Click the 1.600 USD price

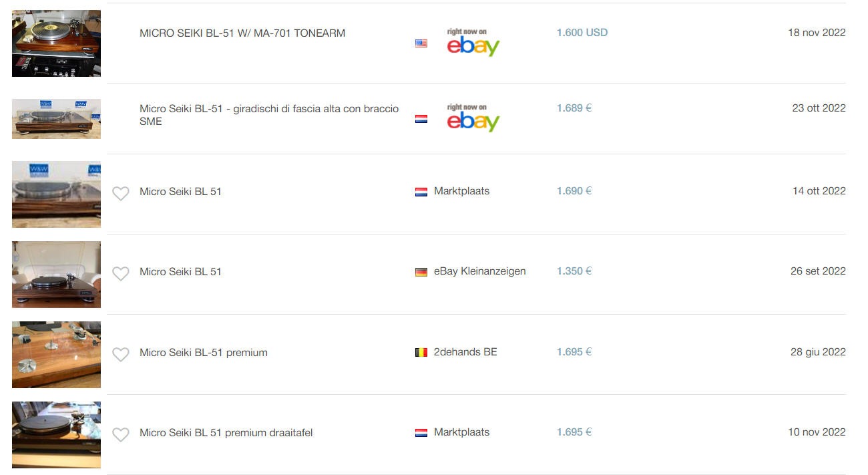[x=582, y=33]
